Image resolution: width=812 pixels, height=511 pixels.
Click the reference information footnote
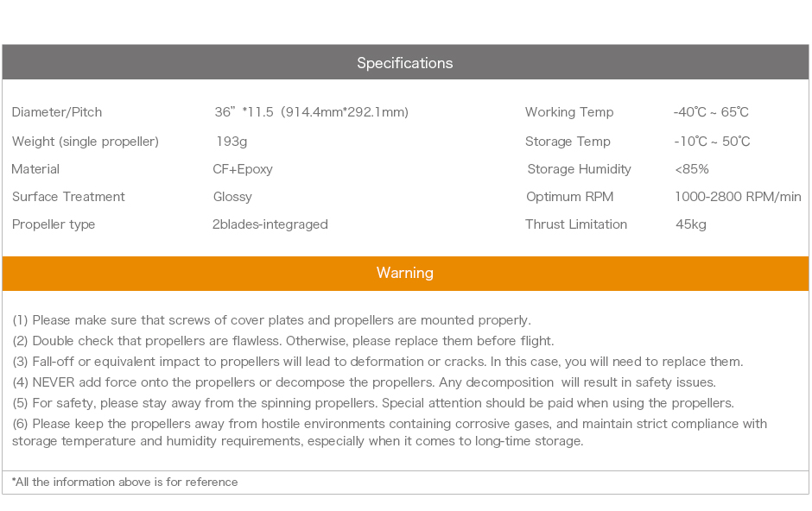125,483
